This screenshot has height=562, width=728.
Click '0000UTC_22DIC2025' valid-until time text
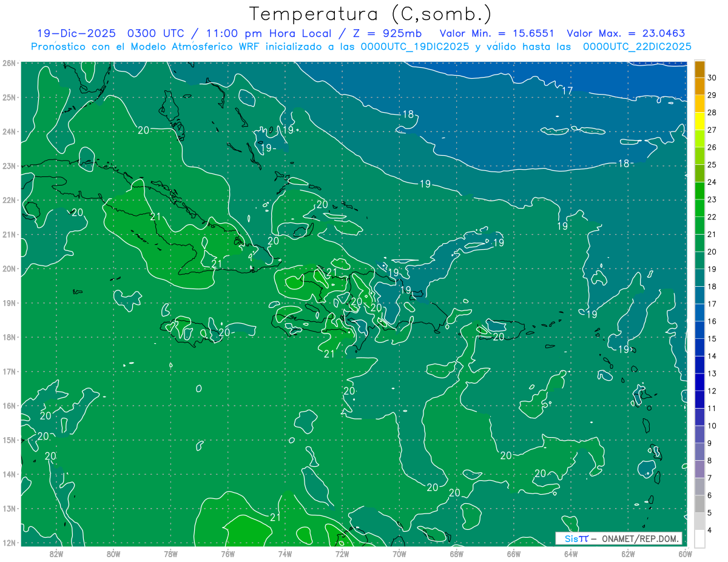pyautogui.click(x=636, y=46)
